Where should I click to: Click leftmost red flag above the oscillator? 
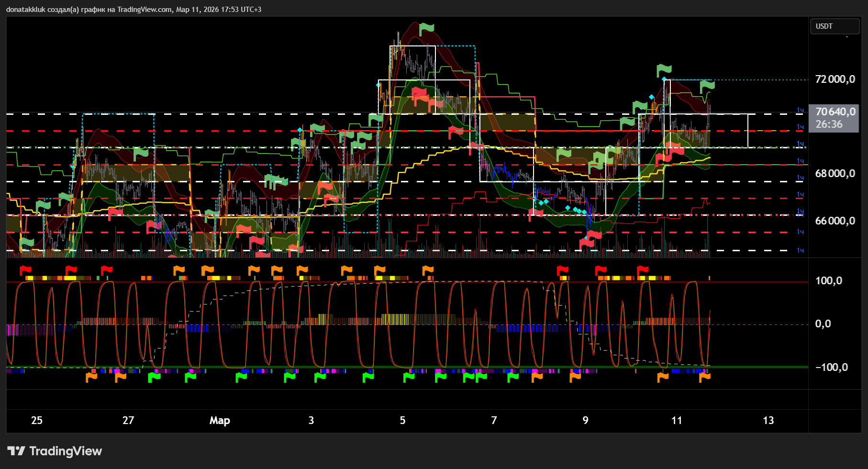coord(25,270)
